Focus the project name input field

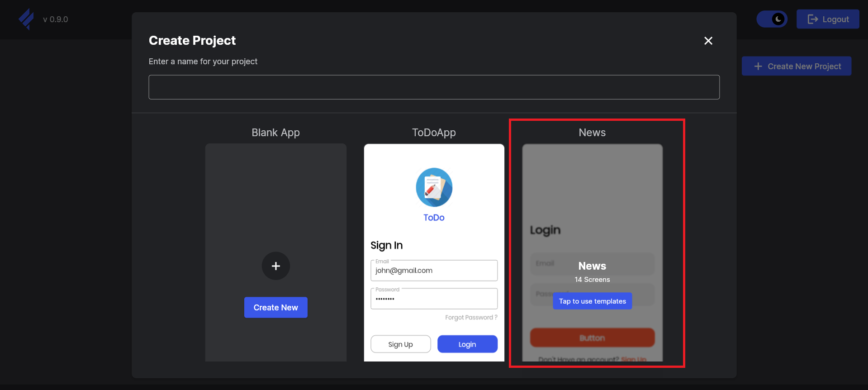(434, 87)
